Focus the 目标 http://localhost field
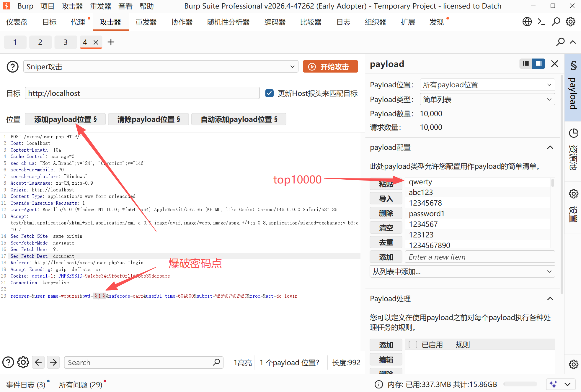Image resolution: width=581 pixels, height=392 pixels. coord(142,93)
